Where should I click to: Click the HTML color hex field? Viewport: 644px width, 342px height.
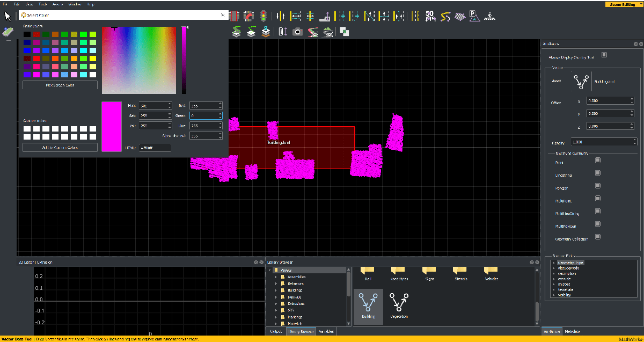click(x=155, y=148)
